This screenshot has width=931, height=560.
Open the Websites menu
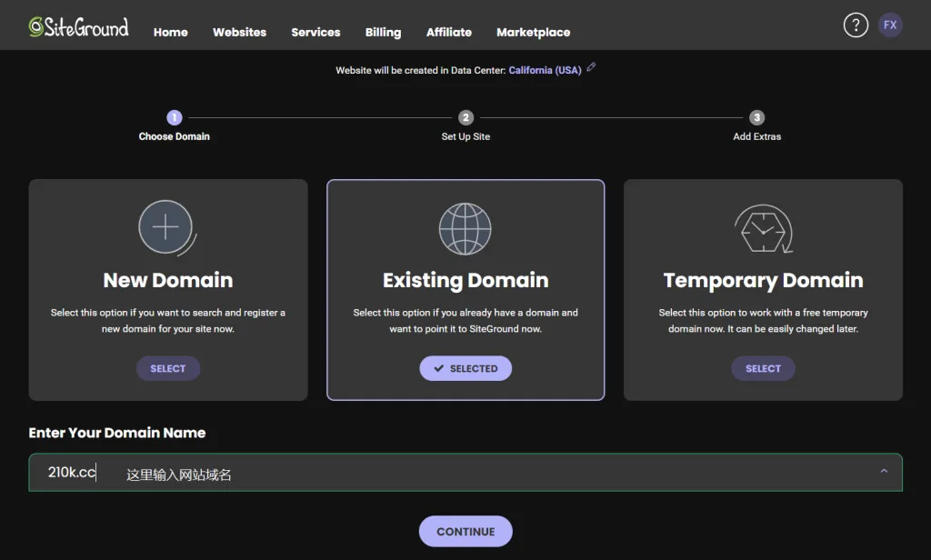(x=239, y=32)
